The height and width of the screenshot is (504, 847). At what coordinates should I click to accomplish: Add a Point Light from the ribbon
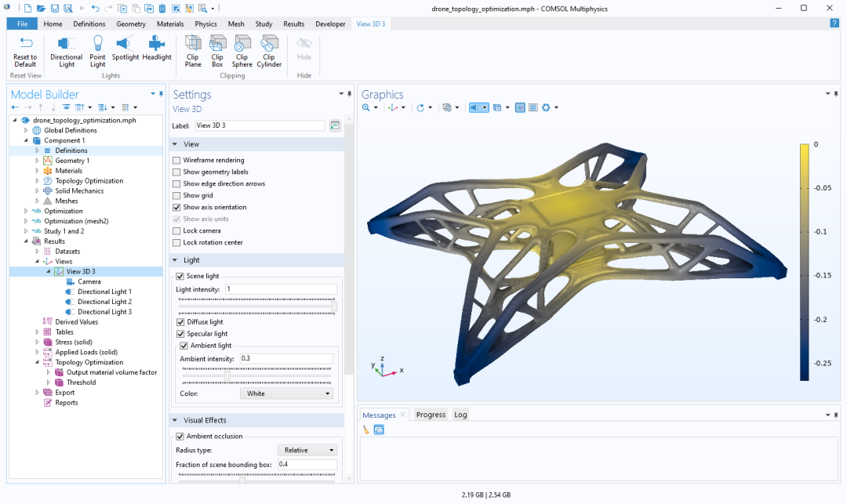pyautogui.click(x=97, y=51)
